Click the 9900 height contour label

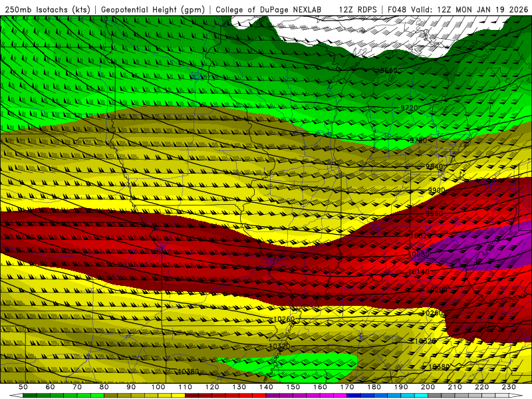coord(437,190)
